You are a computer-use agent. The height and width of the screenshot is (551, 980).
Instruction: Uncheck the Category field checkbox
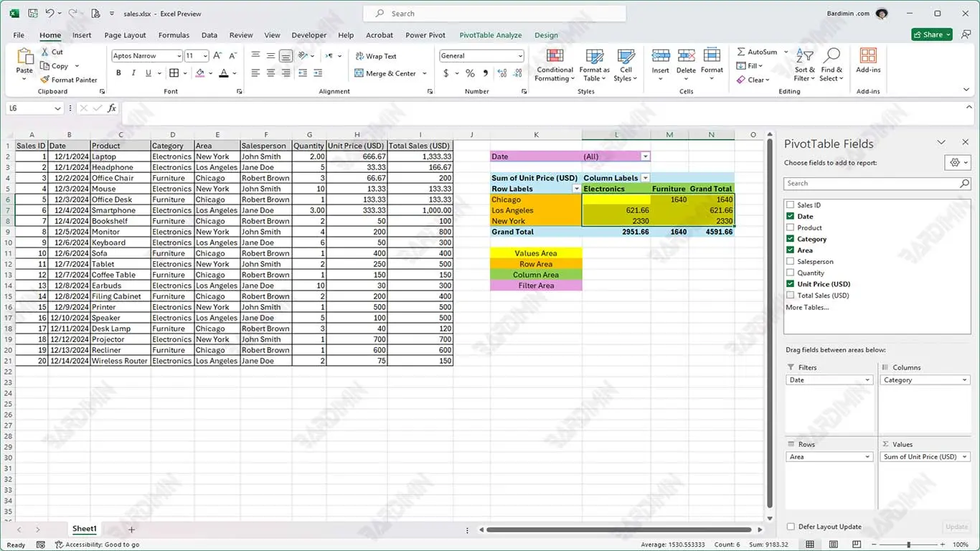click(791, 239)
